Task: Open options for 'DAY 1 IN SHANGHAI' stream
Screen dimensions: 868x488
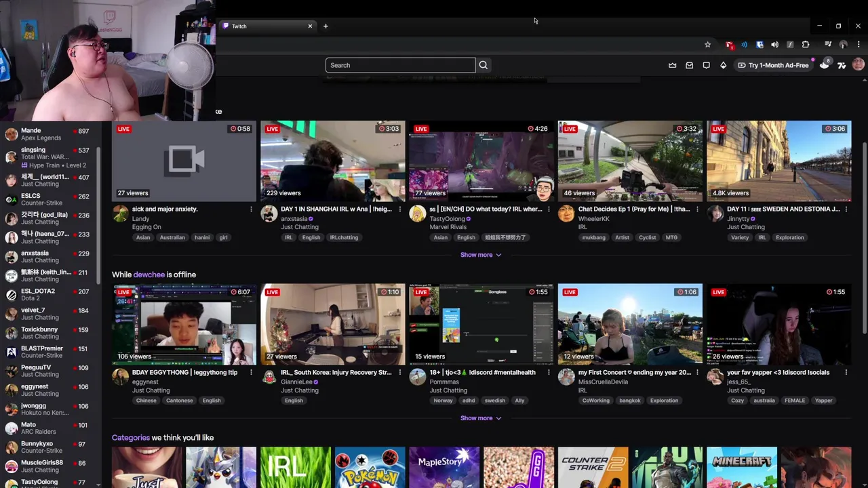Action: coord(399,209)
